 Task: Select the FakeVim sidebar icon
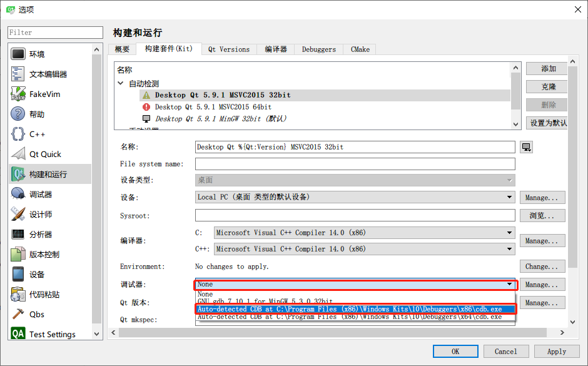coord(18,94)
